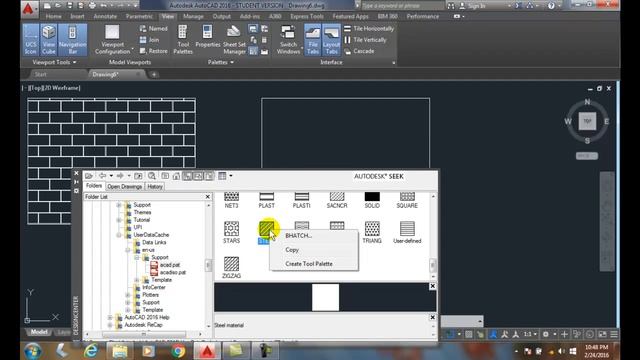Viewport: 640px width, 360px height.
Task: Expand Viewport Tools panel
Action: (54, 62)
